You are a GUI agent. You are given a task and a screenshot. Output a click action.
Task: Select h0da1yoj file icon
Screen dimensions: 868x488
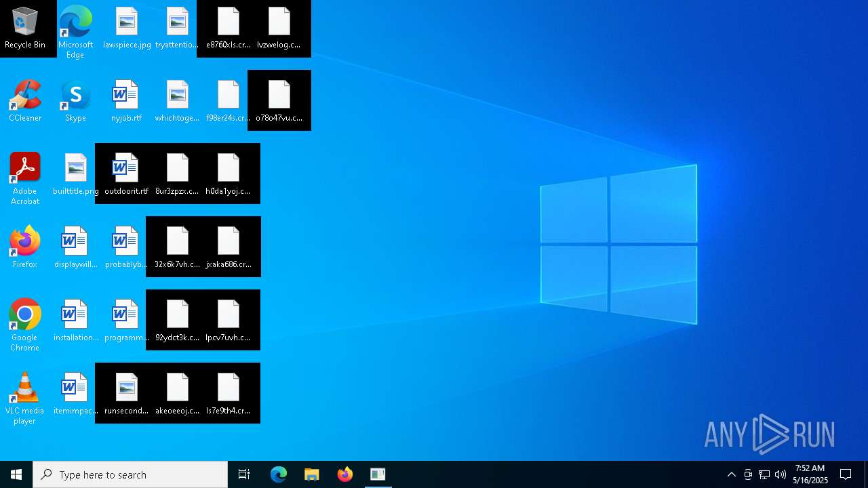(229, 175)
